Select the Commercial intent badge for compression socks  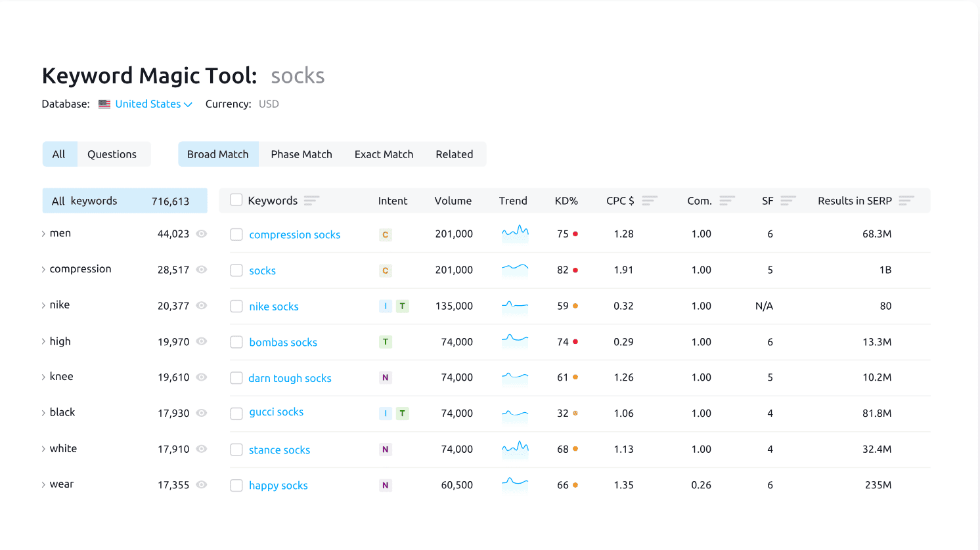pyautogui.click(x=386, y=234)
